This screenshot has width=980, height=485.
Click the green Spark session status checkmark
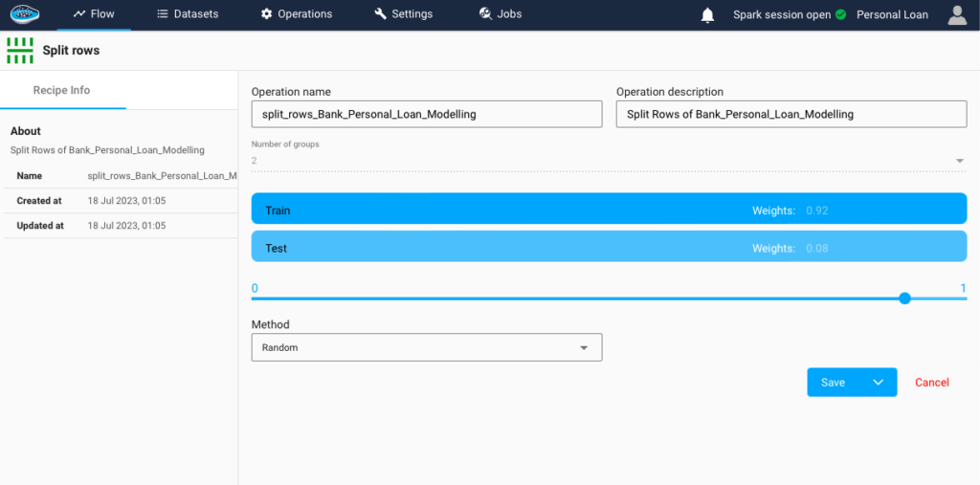pos(840,14)
